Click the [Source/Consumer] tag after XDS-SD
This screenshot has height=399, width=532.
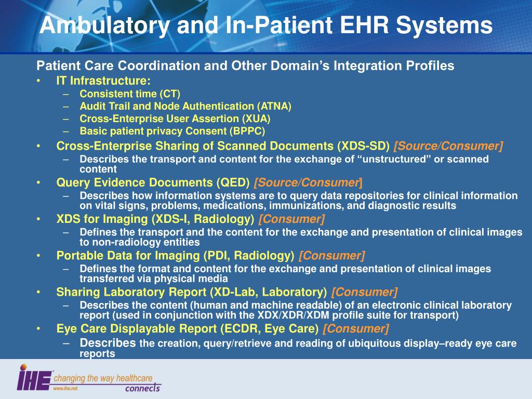click(x=448, y=146)
